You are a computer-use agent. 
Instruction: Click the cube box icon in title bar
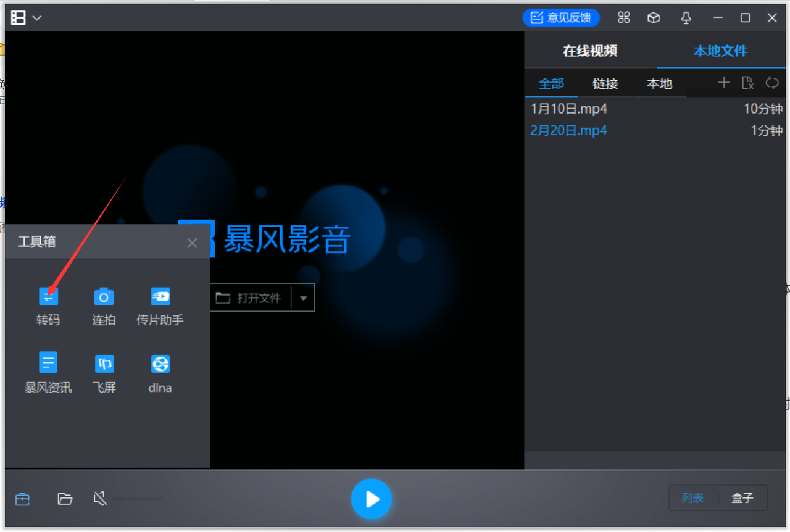click(654, 18)
